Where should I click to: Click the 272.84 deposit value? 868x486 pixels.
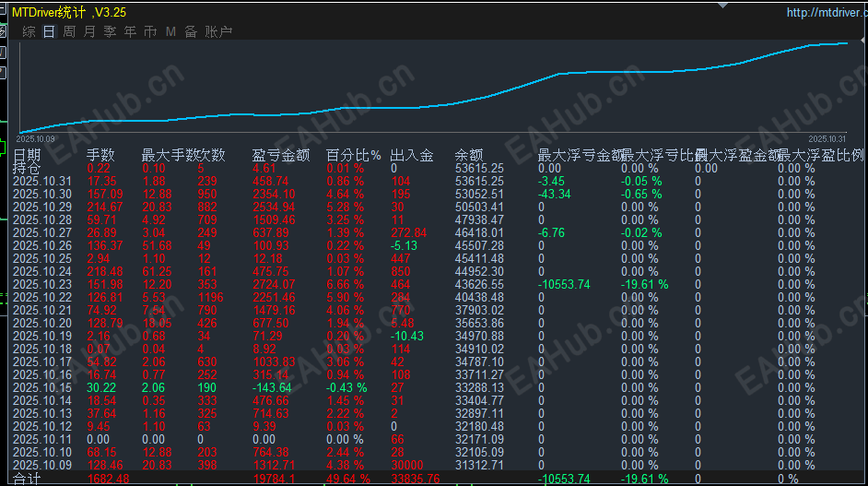click(408, 232)
